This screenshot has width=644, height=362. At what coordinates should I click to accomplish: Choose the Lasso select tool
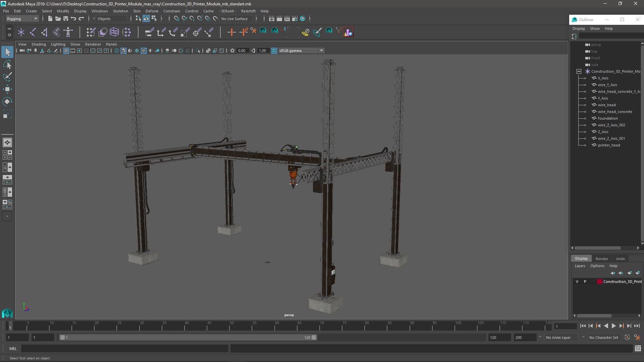click(7, 64)
